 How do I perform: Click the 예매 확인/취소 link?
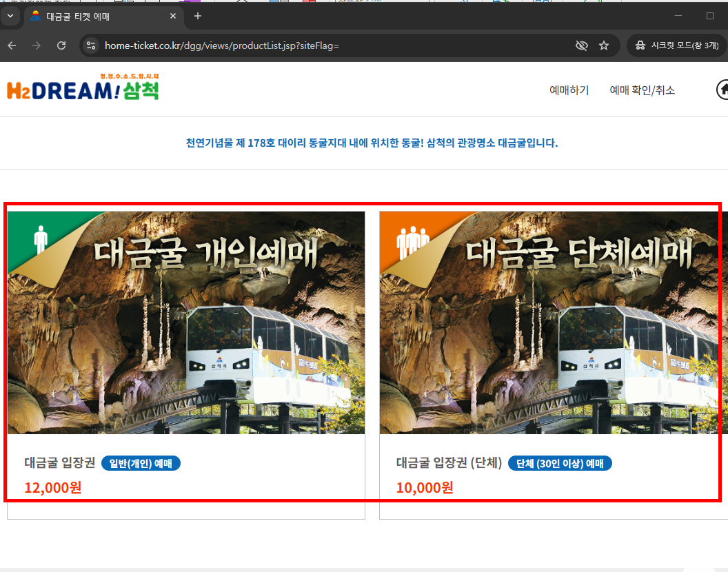[642, 90]
